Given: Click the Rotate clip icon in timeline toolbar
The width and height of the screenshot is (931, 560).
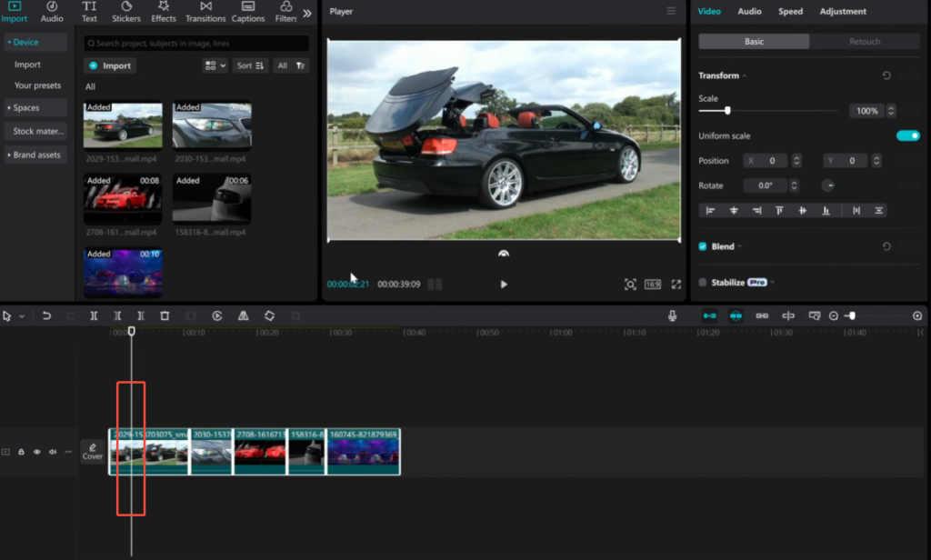Looking at the screenshot, I should tap(269, 315).
